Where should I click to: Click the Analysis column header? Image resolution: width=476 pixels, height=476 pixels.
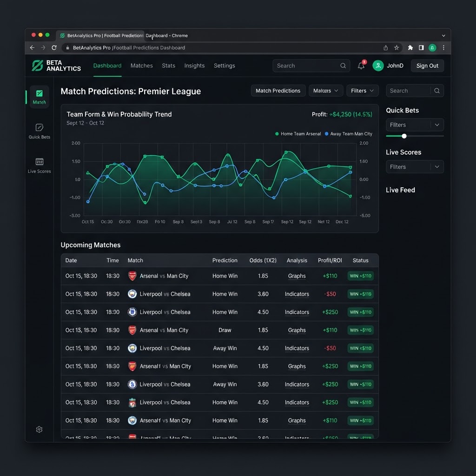297,260
